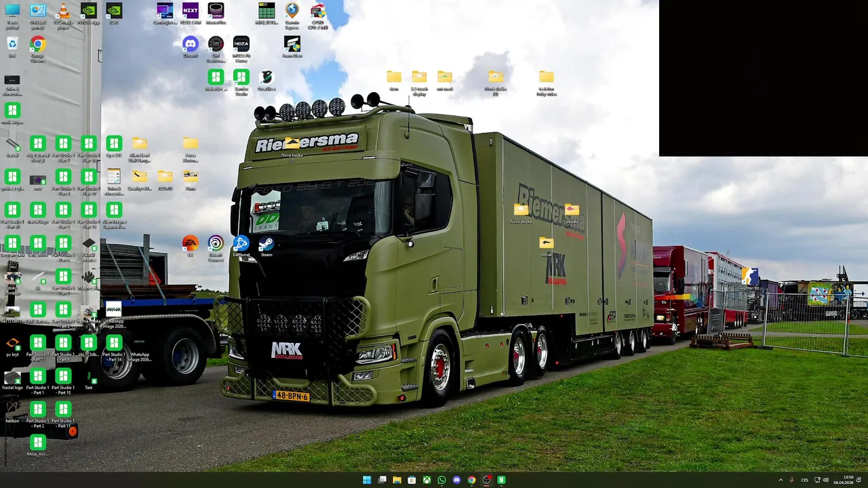Select the Discord desktop shortcut
This screenshot has width=868, height=488.
click(191, 47)
